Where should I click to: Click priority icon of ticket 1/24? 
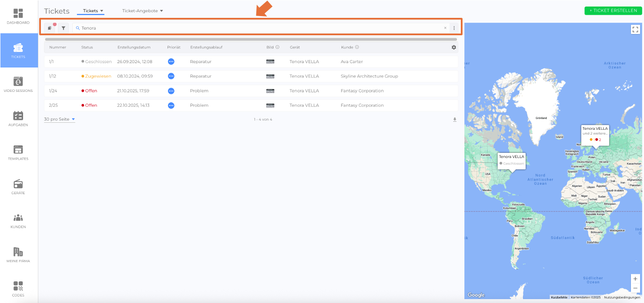[171, 91]
